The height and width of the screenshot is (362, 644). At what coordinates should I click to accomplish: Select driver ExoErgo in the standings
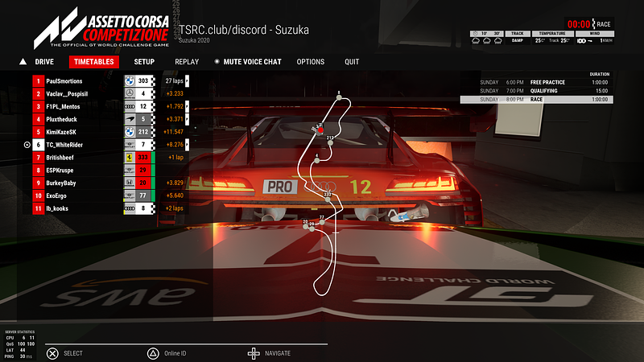tap(56, 195)
